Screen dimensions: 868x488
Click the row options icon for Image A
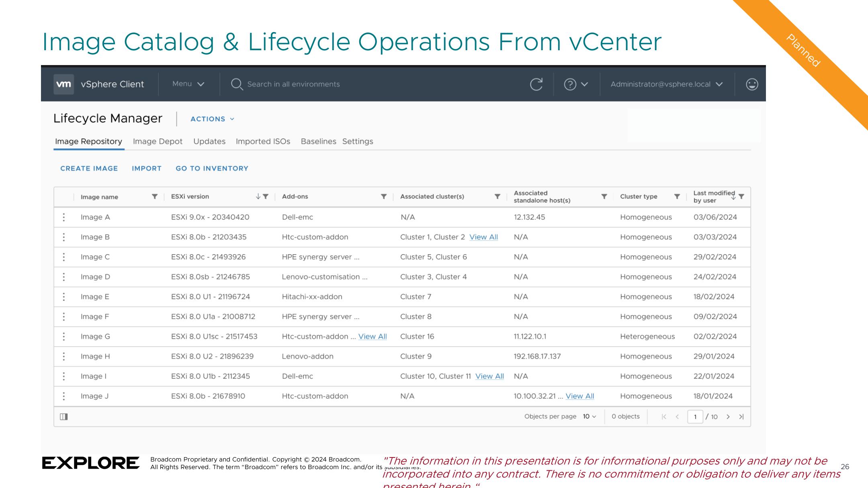(x=64, y=216)
